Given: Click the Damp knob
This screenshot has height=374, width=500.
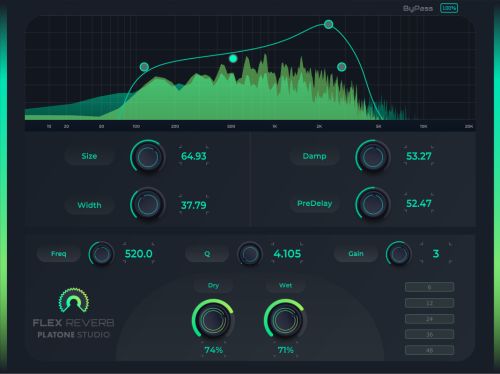Looking at the screenshot, I should click(x=373, y=157).
